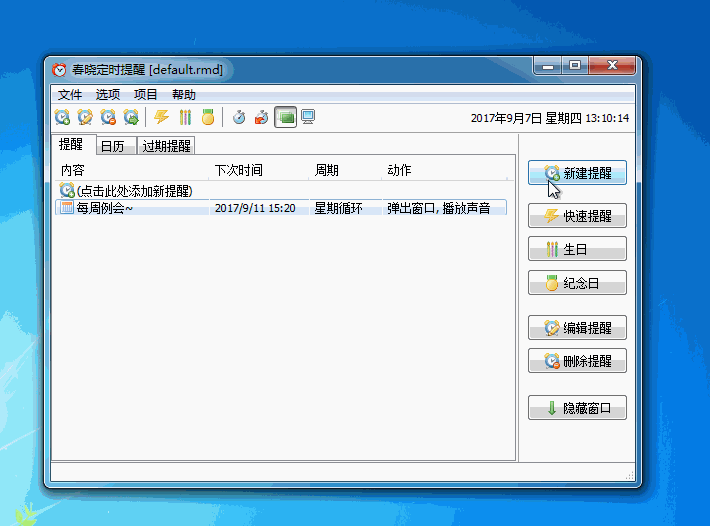Image resolution: width=710 pixels, height=526 pixels.
Task: Close the 春晓定时提醒 window
Action: [612, 66]
